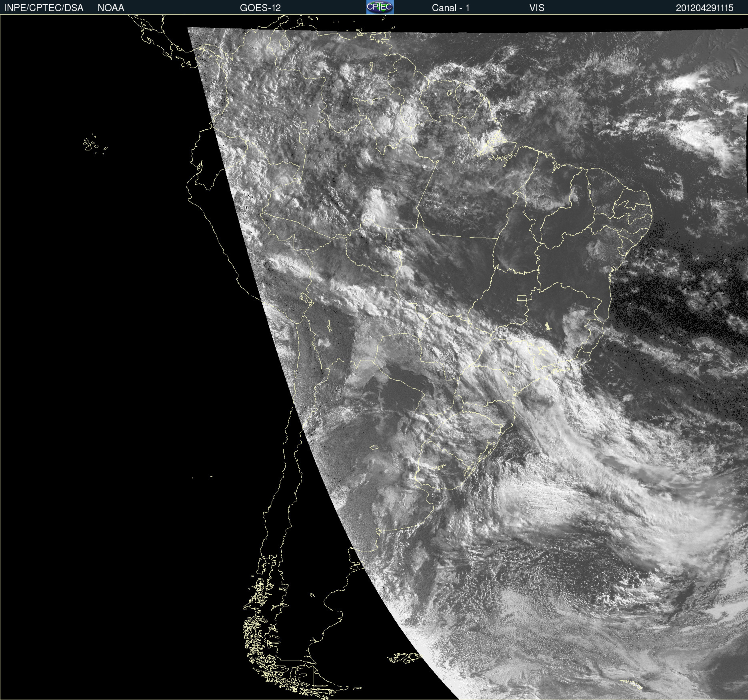Select the INPE/CPTEC/DSA header text
Image resolution: width=748 pixels, height=700 pixels.
tap(44, 8)
